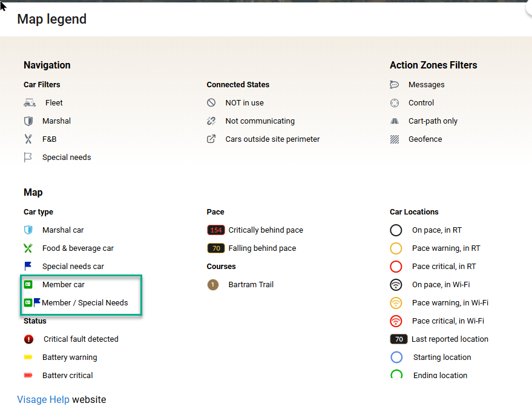Viewport: 532px width, 409px height.
Task: Click the Member / Special Needs label
Action: 85,303
